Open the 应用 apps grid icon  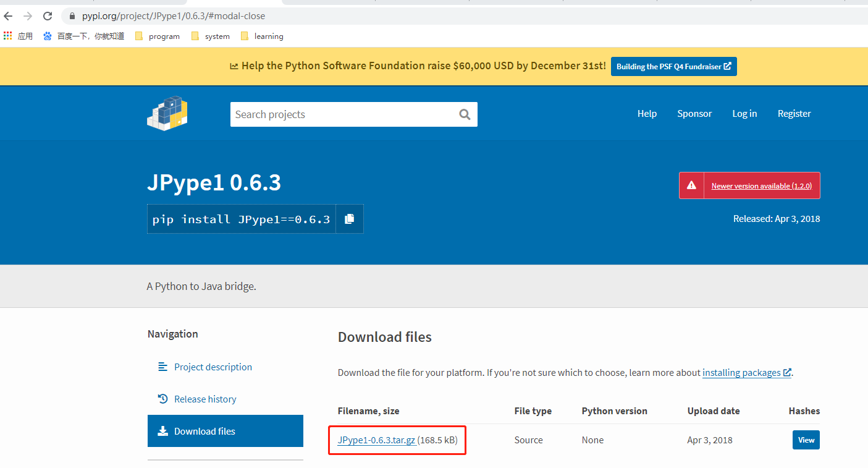pyautogui.click(x=7, y=36)
